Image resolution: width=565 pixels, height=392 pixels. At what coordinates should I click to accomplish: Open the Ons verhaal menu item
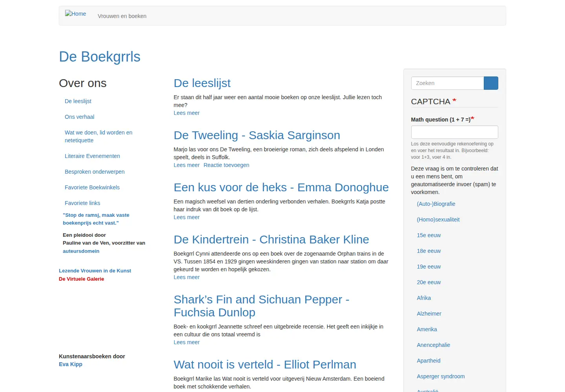pos(80,117)
